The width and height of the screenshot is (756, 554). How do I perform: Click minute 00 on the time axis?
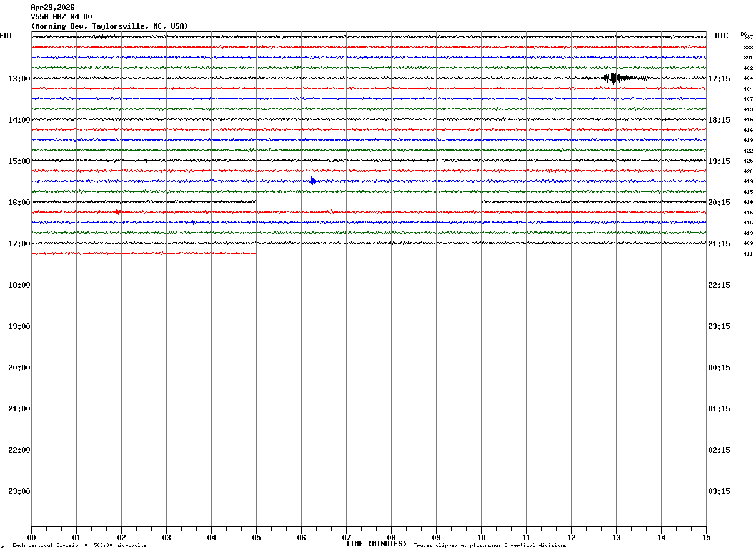pos(31,538)
